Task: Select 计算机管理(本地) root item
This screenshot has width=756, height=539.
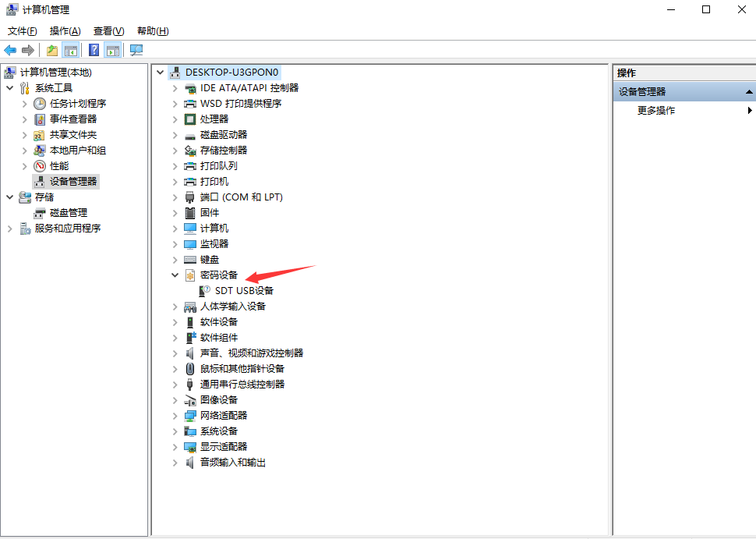Action: tap(56, 73)
